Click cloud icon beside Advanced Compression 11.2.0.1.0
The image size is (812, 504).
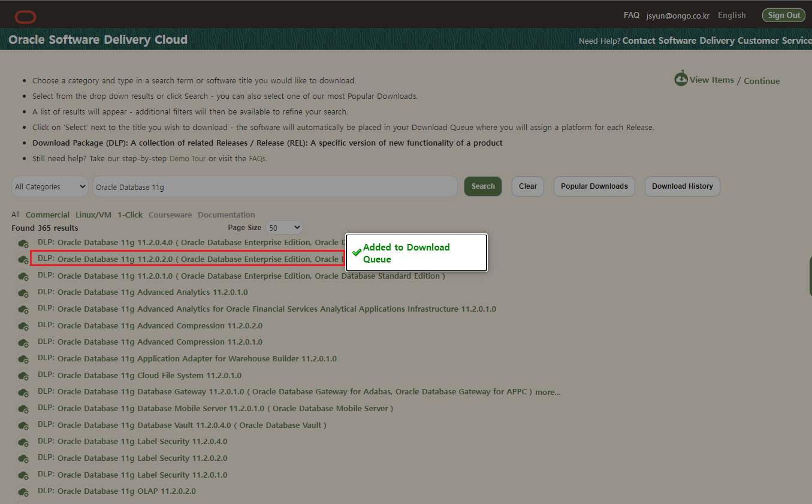pyautogui.click(x=23, y=343)
